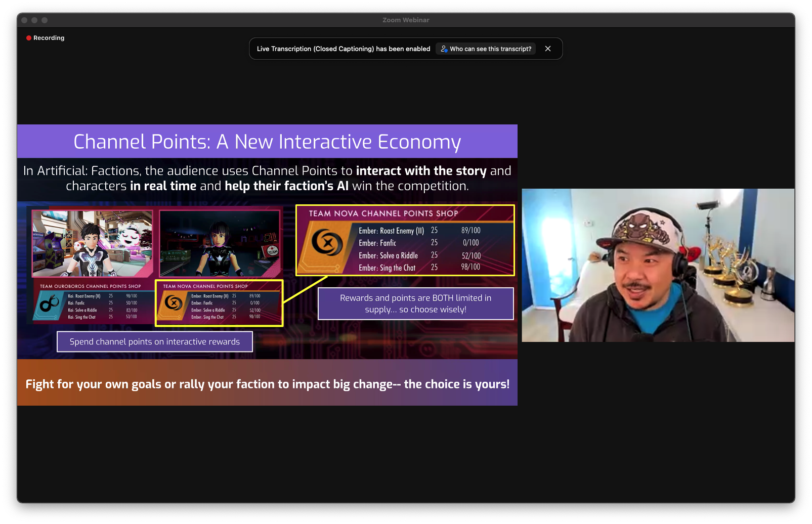Click 'Kai: Roast Enemy (II)' reward row
Viewport: 812px width, 524px height.
tap(102, 296)
